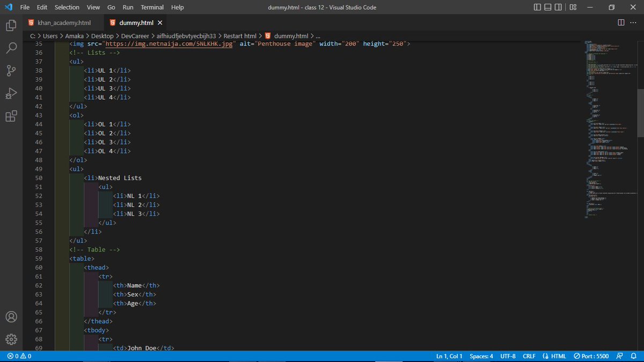The height and width of the screenshot is (362, 644).
Task: Click the "<li>NL 2</li>" line
Action: pos(136,204)
